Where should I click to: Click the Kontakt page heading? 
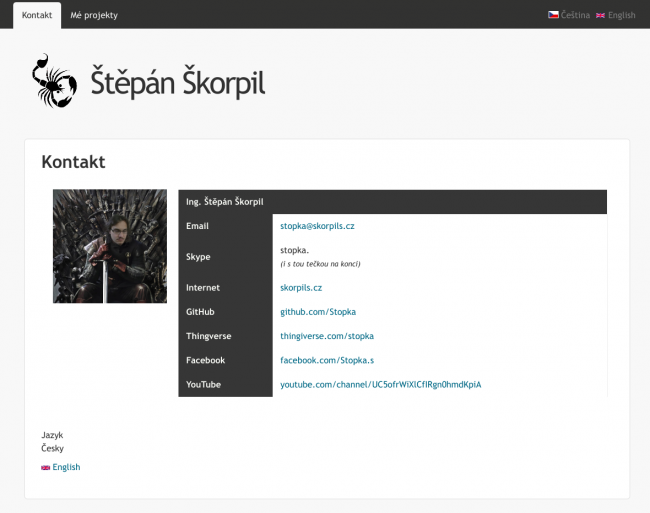pyautogui.click(x=73, y=162)
